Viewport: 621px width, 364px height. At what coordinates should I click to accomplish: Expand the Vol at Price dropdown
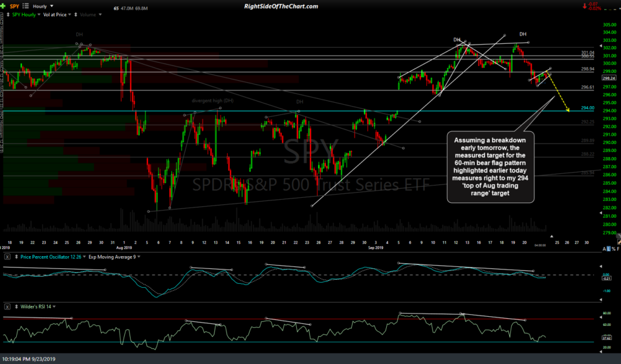70,15
